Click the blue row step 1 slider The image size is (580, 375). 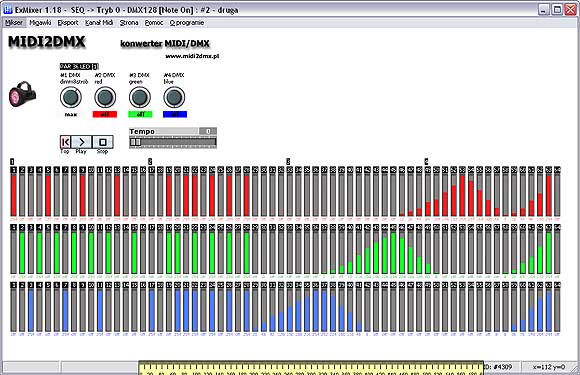pyautogui.click(x=14, y=310)
